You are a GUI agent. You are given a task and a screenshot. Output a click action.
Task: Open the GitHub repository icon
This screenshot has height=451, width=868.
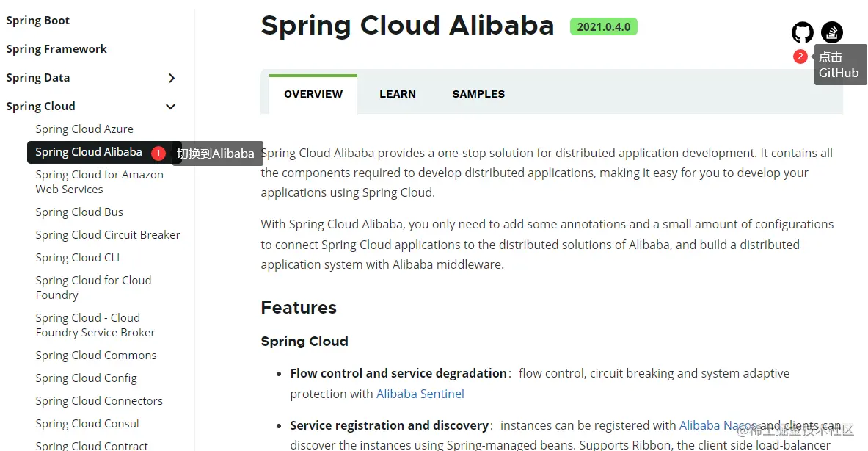point(803,32)
